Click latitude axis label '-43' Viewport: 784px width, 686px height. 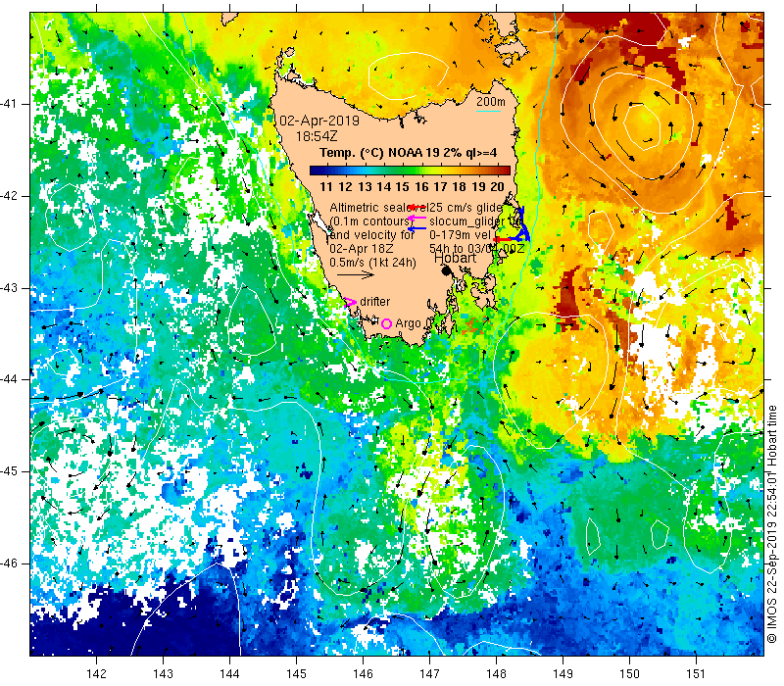point(8,288)
